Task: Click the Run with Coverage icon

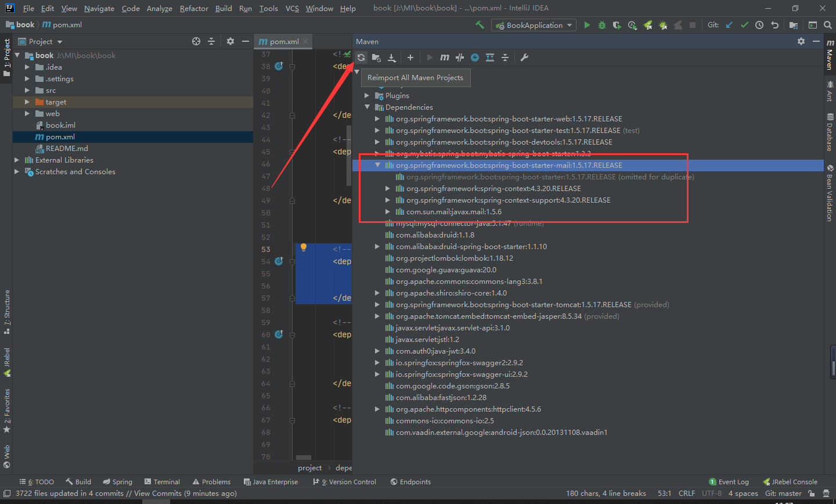Action: (617, 25)
